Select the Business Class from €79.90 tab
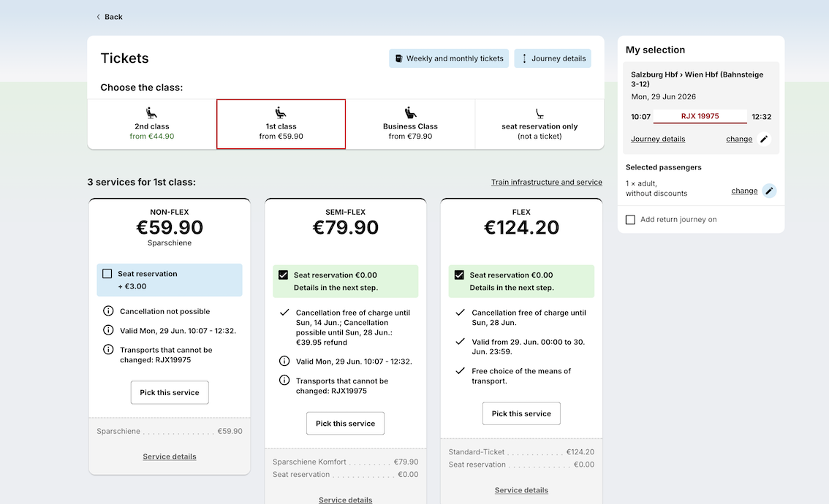This screenshot has height=504, width=829. pos(410,124)
